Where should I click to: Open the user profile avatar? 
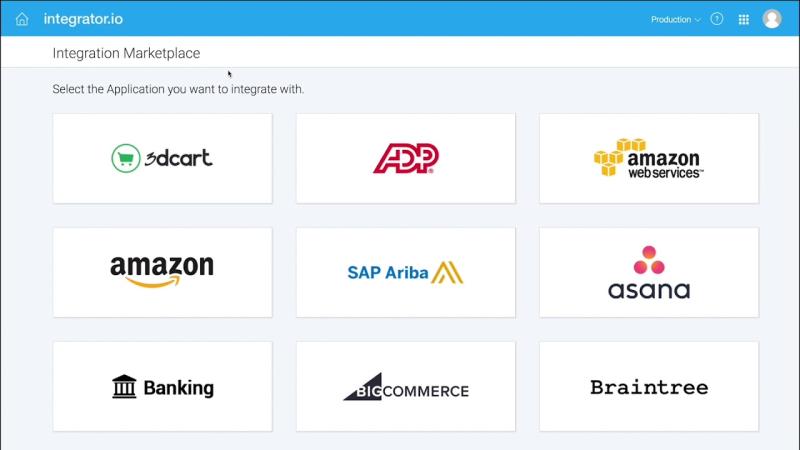tap(772, 19)
